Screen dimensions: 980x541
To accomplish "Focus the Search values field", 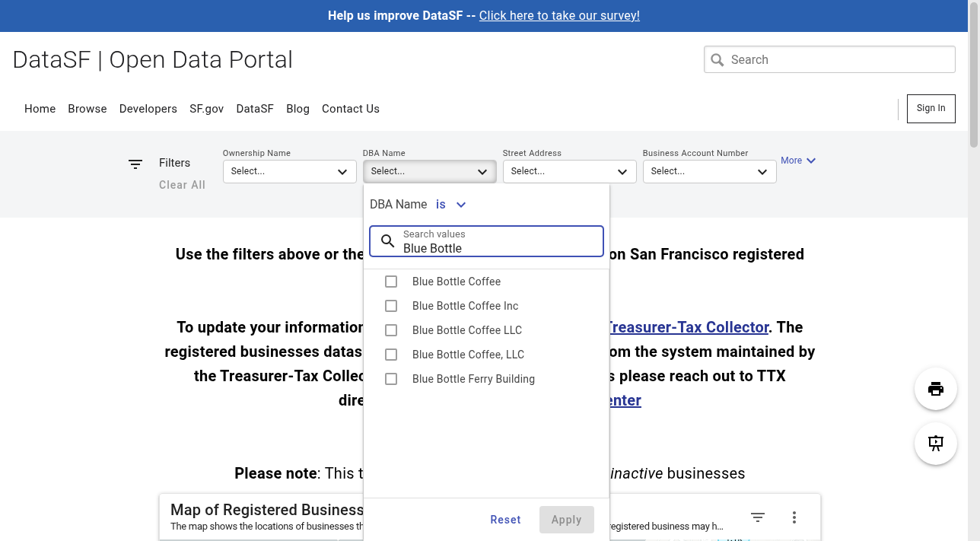I will pos(486,241).
